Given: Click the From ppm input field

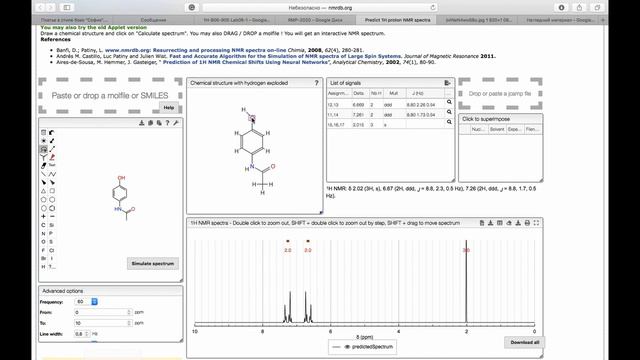Looking at the screenshot, I should 103,312.
